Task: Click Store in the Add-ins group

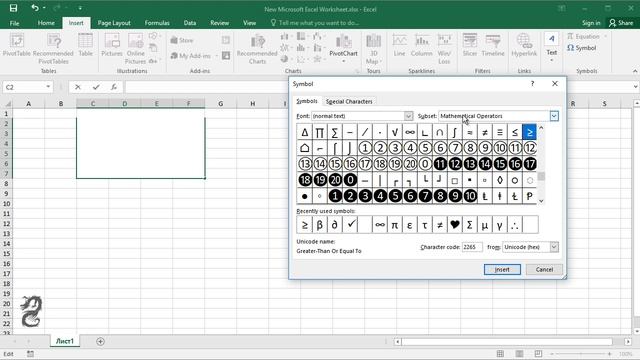Action: tap(182, 40)
